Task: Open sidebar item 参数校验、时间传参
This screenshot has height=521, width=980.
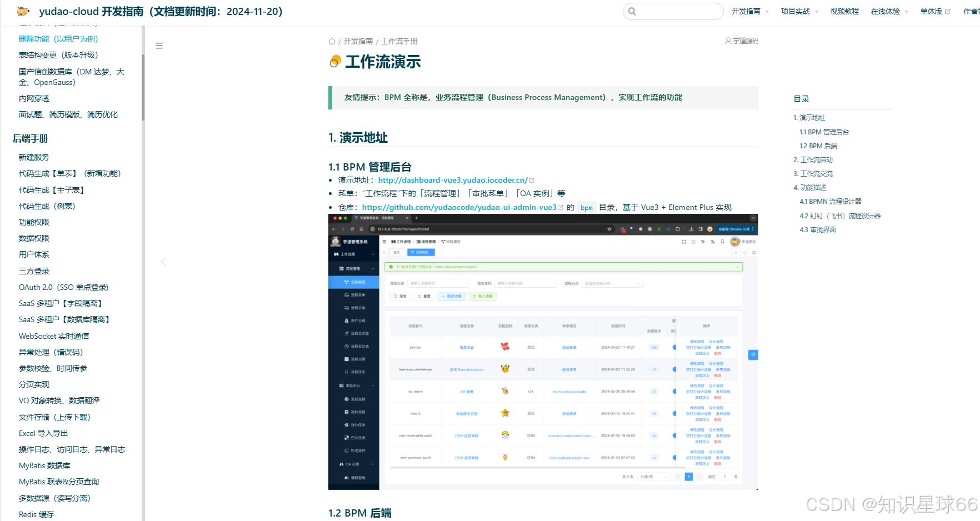Action: 53,368
